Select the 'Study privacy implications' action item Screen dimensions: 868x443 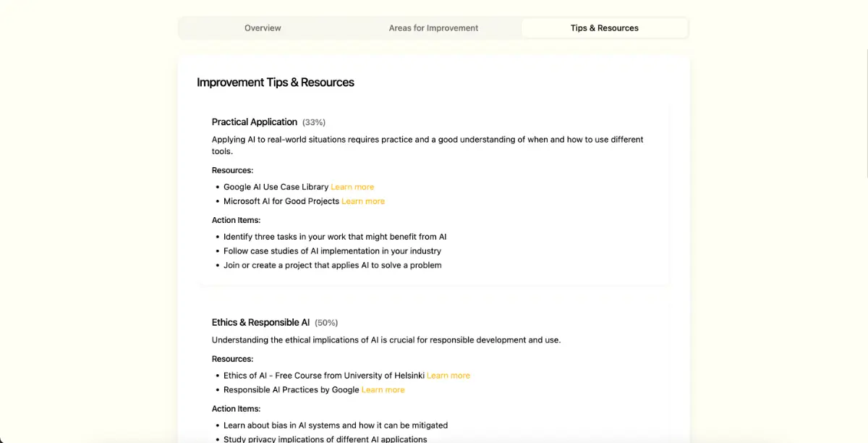click(325, 439)
